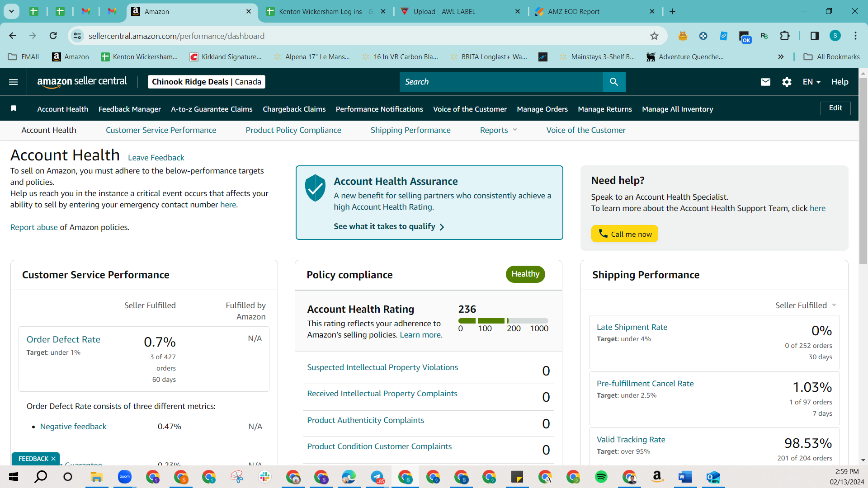Screen dimensions: 868x488
Task: Launch File Explorer from the taskbar
Action: pos(96,477)
